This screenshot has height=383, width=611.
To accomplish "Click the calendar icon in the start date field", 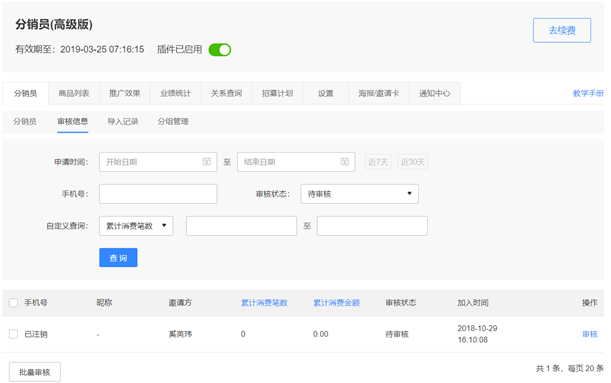I will [207, 162].
